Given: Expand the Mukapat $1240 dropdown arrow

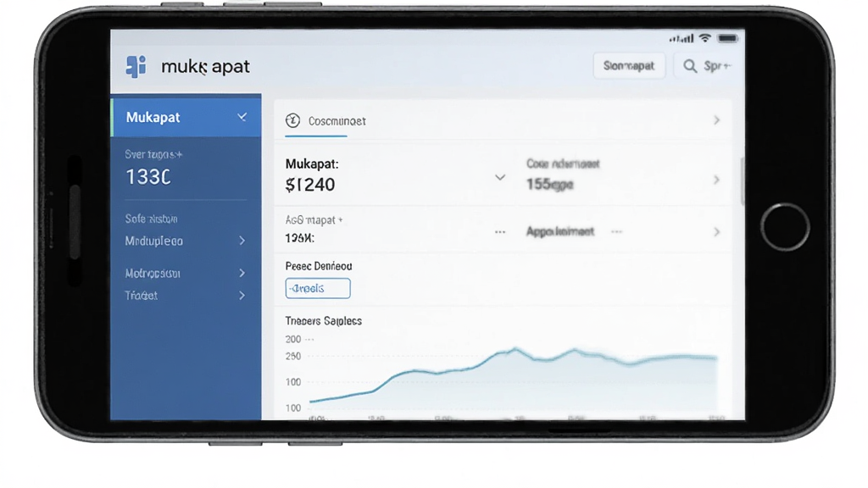Looking at the screenshot, I should (x=500, y=178).
